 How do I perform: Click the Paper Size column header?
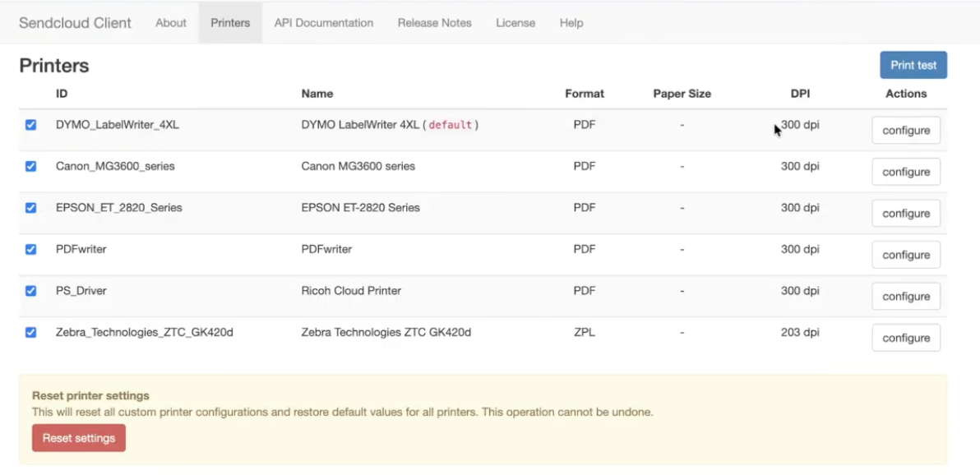682,94
